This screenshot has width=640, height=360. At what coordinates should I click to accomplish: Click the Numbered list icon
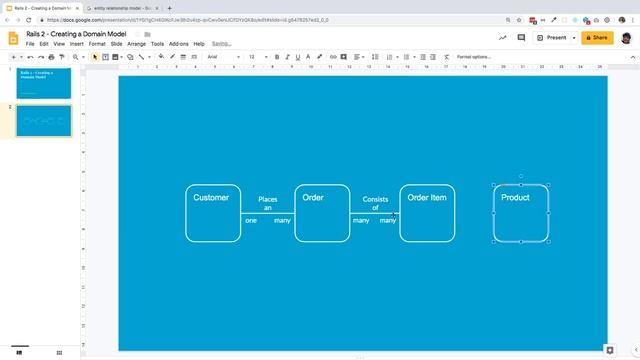click(389, 57)
